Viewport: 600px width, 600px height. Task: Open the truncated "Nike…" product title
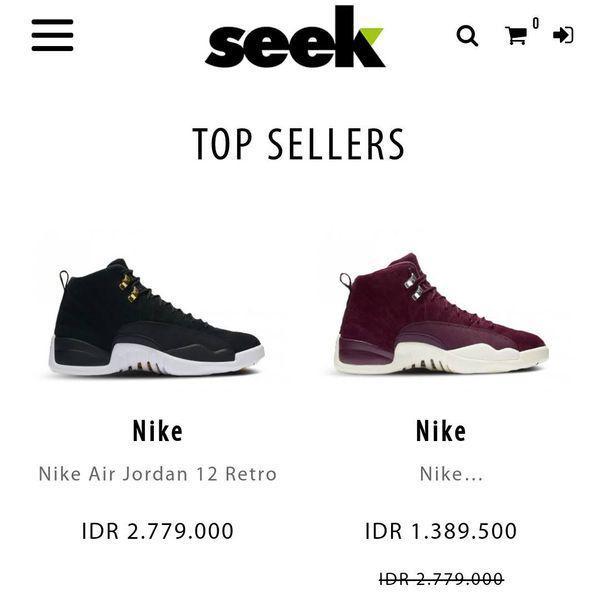pos(451,474)
